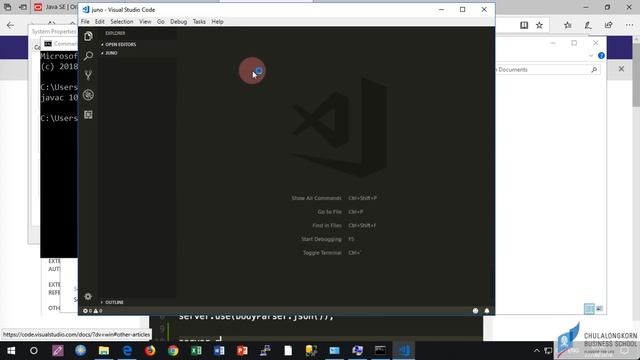Add page to favorites with Edge star icon
Screen dimensions: 640x360
(539, 25)
